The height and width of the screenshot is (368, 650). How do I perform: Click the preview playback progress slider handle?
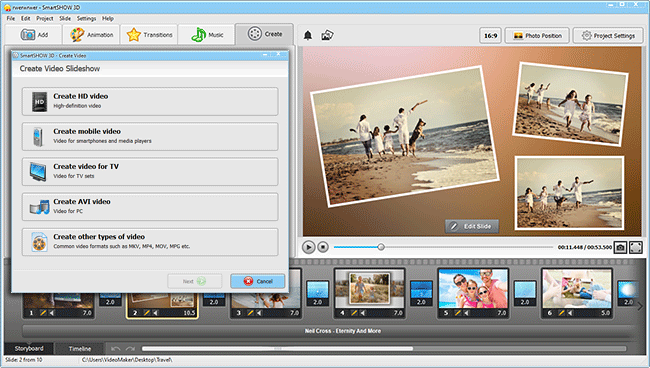pyautogui.click(x=381, y=247)
